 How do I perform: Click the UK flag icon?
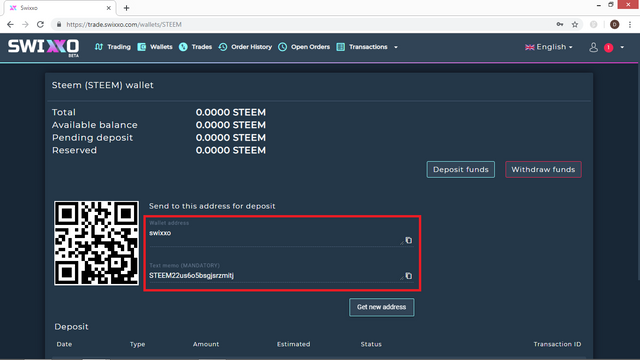click(x=530, y=47)
